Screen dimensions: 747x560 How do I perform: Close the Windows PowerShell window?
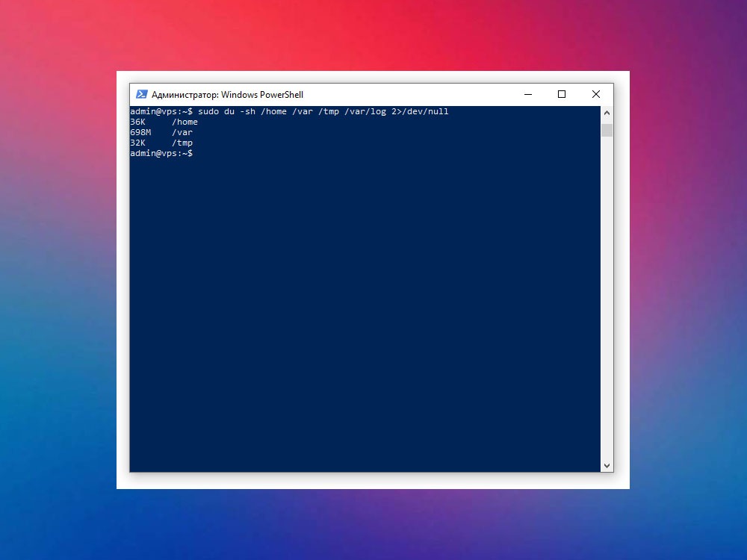596,94
